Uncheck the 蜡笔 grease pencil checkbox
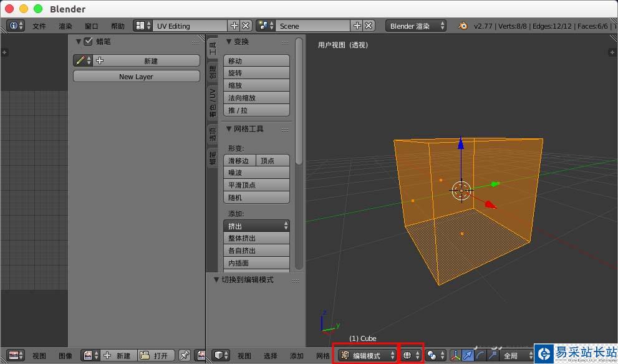 pos(88,41)
